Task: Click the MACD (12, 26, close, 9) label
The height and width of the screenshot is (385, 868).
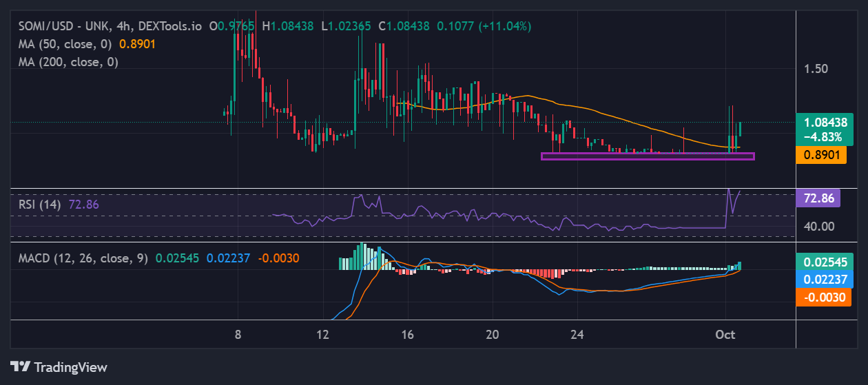Action: coord(83,258)
